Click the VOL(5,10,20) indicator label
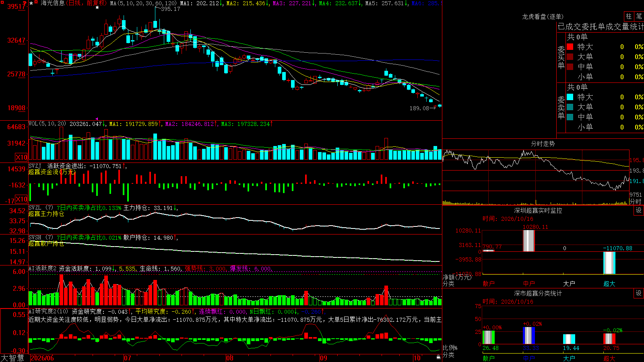Screen dimensions: 644x362 47,124
